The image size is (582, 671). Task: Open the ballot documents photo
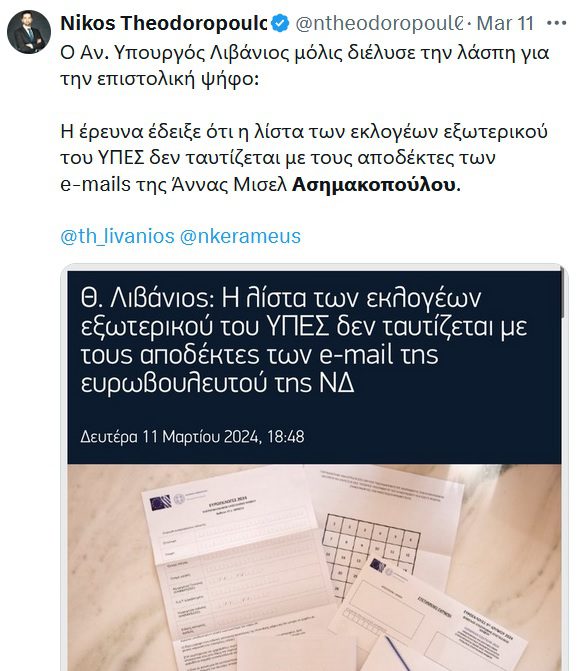coord(314,567)
